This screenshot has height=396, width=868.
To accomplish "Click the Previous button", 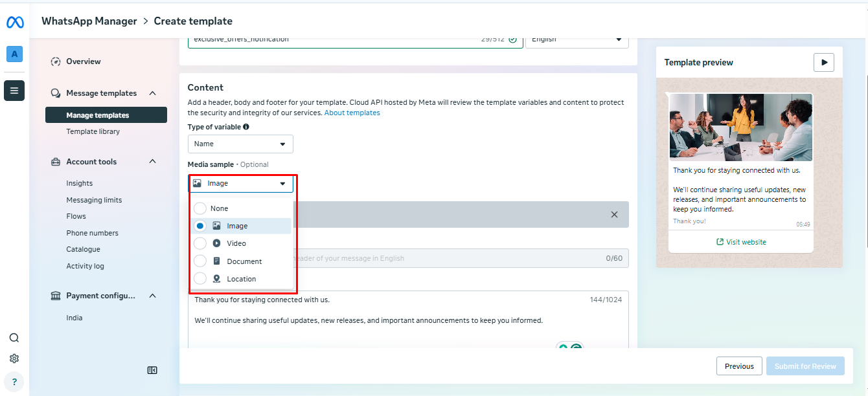I will [739, 366].
